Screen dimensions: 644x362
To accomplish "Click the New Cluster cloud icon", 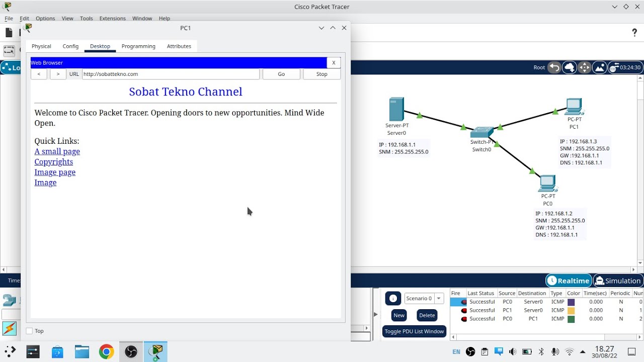I will (x=569, y=67).
